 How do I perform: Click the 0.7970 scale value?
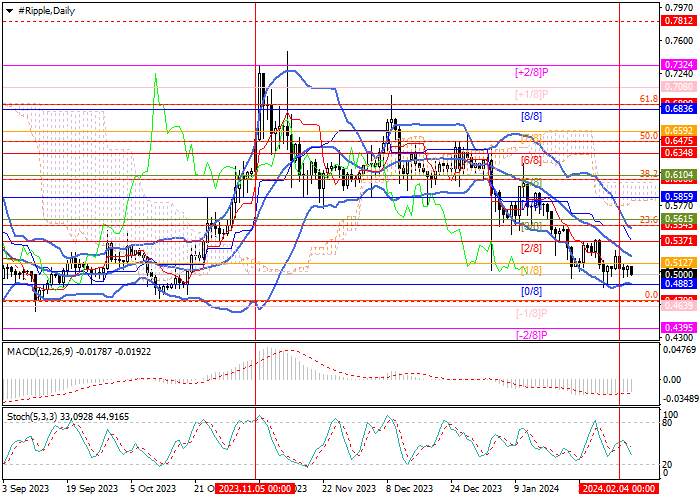click(679, 8)
